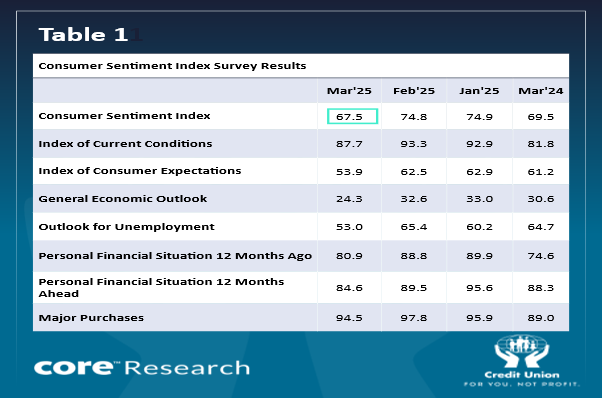Click the Credit Union hands logo
The height and width of the screenshot is (398, 602).
522,351
